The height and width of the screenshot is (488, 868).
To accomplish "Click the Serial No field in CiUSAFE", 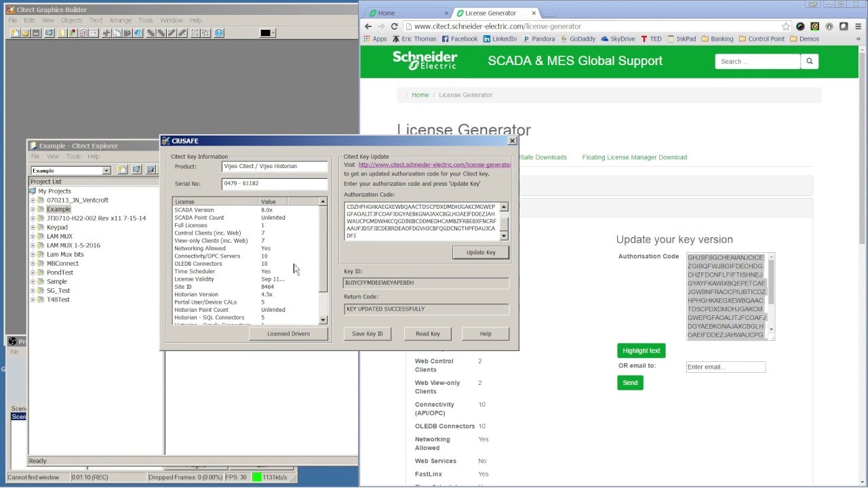I will pos(274,183).
